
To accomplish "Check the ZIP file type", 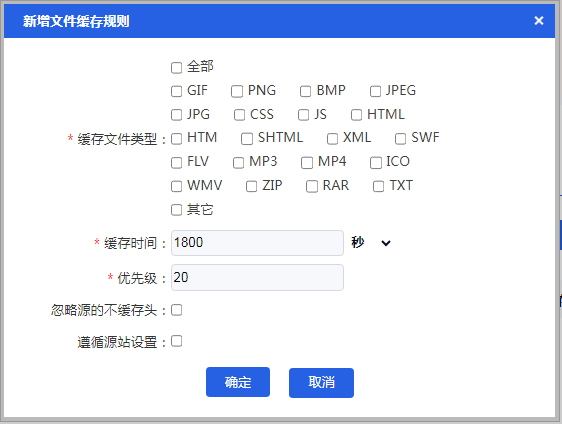I will [251, 186].
